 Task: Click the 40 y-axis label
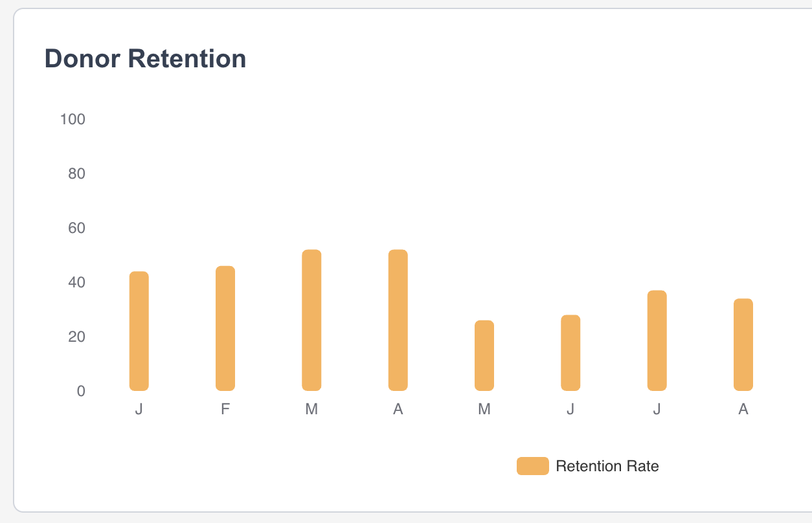pyautogui.click(x=76, y=282)
